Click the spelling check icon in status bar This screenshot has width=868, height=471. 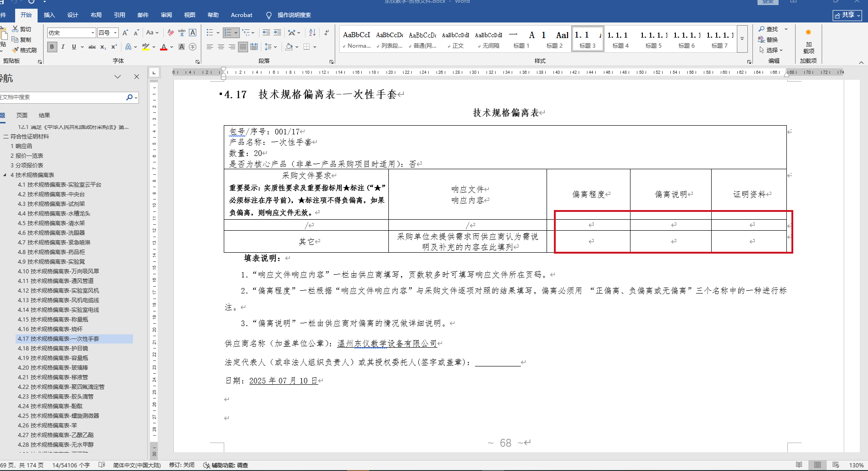coord(102,465)
